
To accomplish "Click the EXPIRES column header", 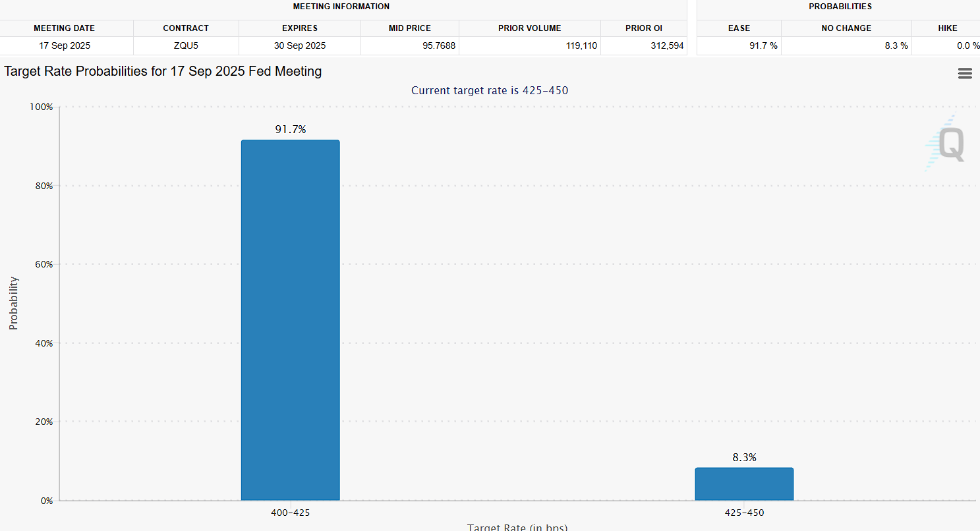I will pos(300,28).
